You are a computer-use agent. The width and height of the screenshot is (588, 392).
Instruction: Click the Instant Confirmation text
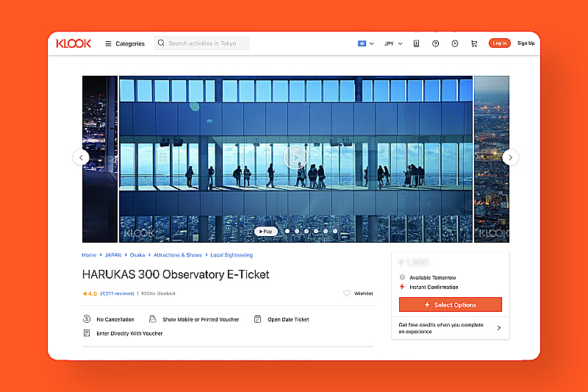(x=434, y=288)
